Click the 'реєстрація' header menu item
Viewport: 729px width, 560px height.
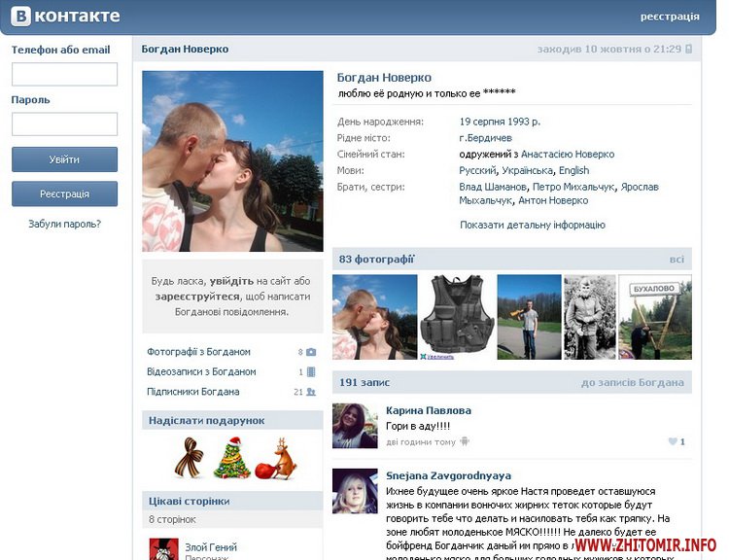click(670, 17)
